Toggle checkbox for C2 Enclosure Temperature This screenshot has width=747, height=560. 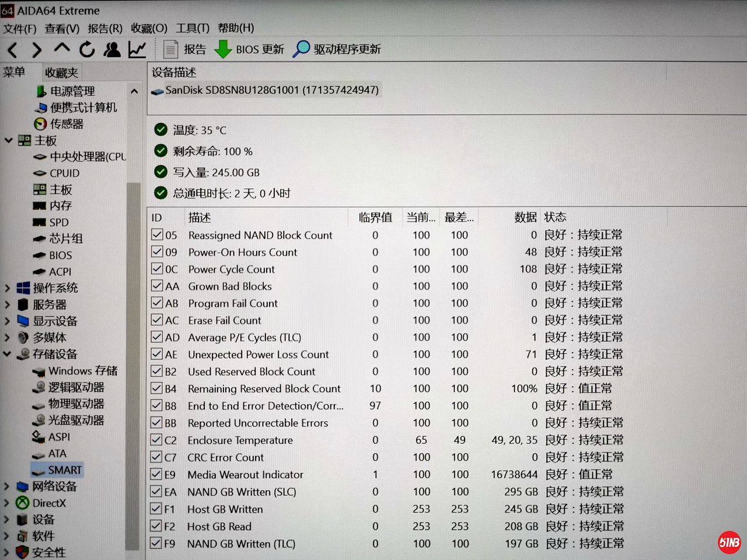point(156,439)
